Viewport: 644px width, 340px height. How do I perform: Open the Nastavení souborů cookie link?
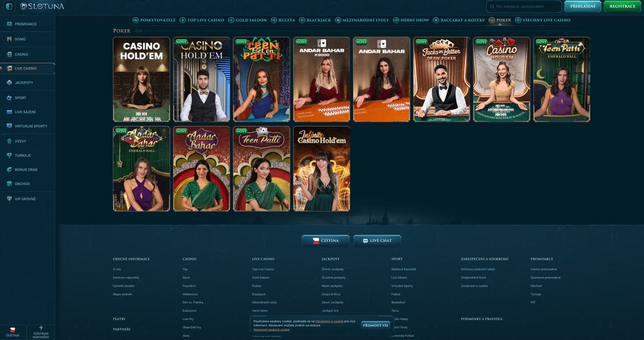pyautogui.click(x=272, y=330)
